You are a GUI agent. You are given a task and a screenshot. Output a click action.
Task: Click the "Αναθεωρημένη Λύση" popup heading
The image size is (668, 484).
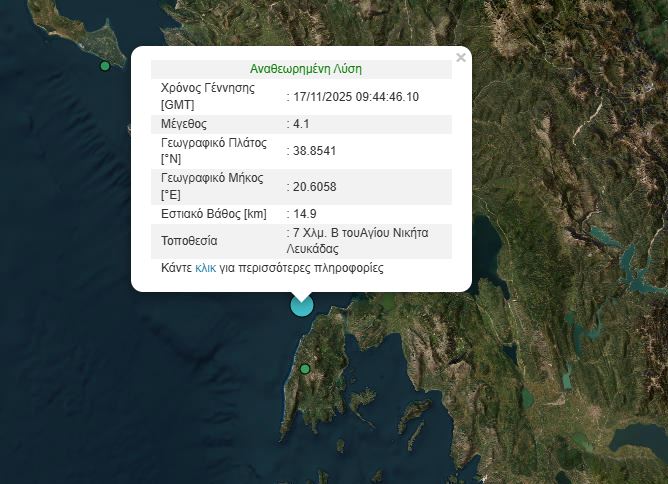(x=306, y=69)
